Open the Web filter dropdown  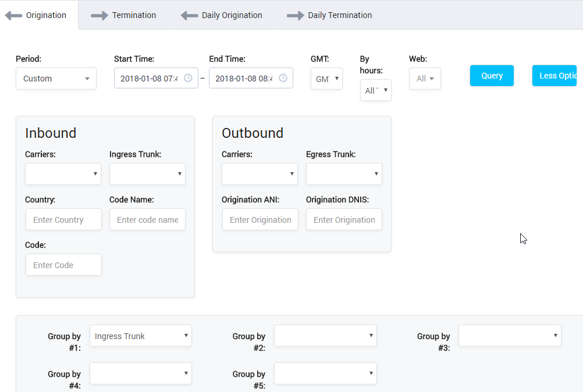tap(425, 78)
